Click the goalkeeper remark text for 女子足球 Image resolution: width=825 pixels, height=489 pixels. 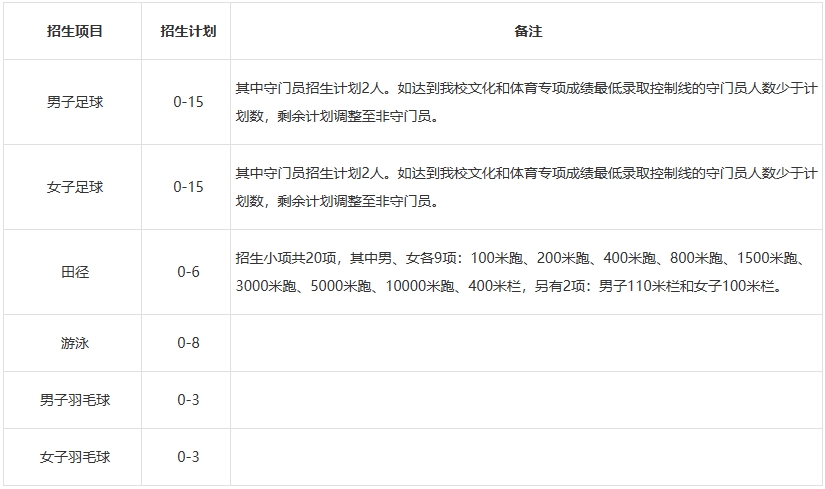(x=520, y=187)
